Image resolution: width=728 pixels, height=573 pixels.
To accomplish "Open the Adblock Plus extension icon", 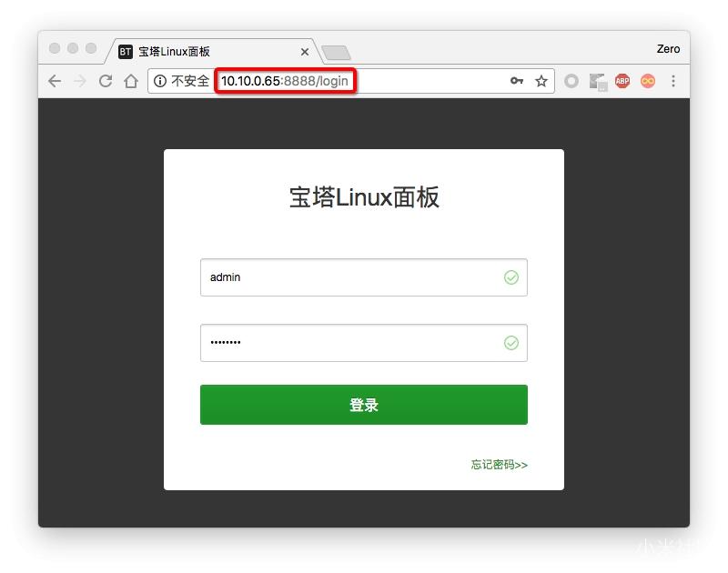I will click(x=622, y=81).
